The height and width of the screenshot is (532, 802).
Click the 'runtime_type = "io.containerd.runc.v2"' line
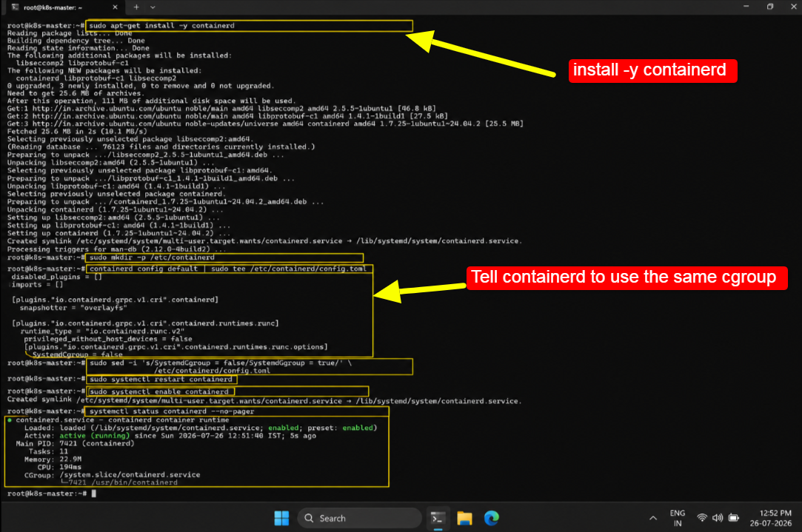[x=102, y=331]
